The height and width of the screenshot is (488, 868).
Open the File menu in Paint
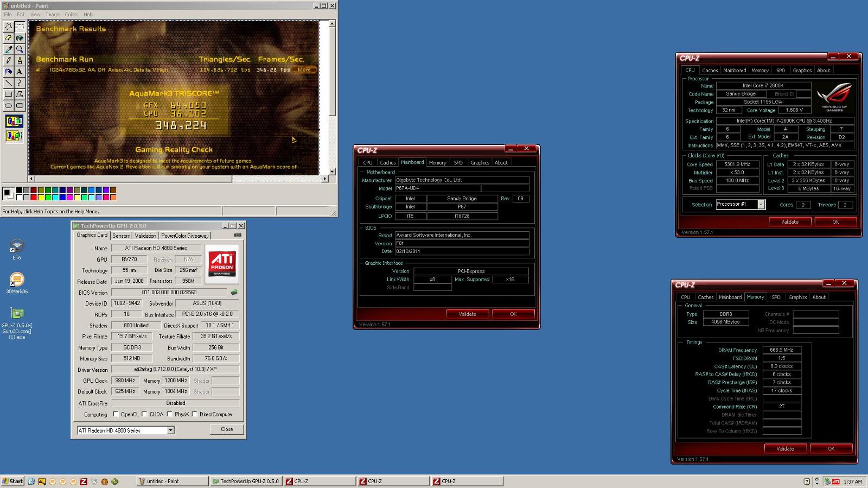(x=8, y=15)
